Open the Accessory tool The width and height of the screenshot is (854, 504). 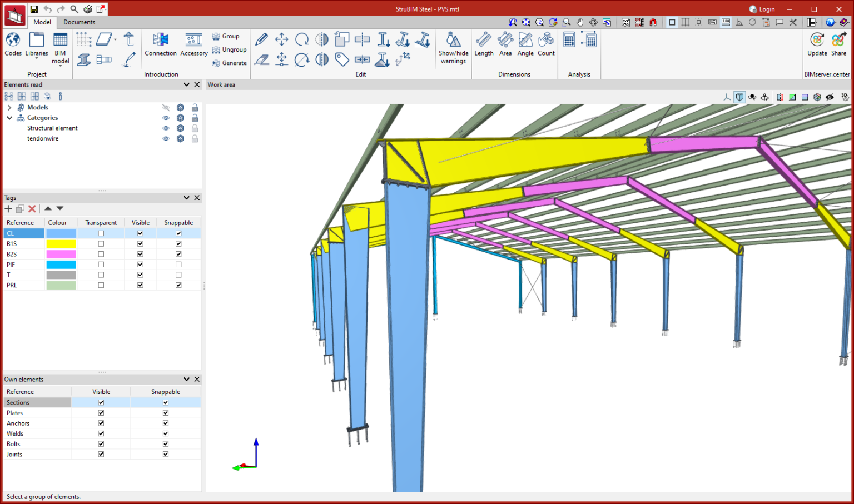click(193, 44)
